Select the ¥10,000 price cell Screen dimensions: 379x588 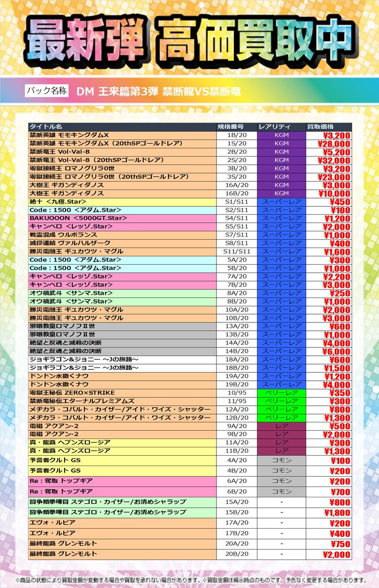point(329,193)
